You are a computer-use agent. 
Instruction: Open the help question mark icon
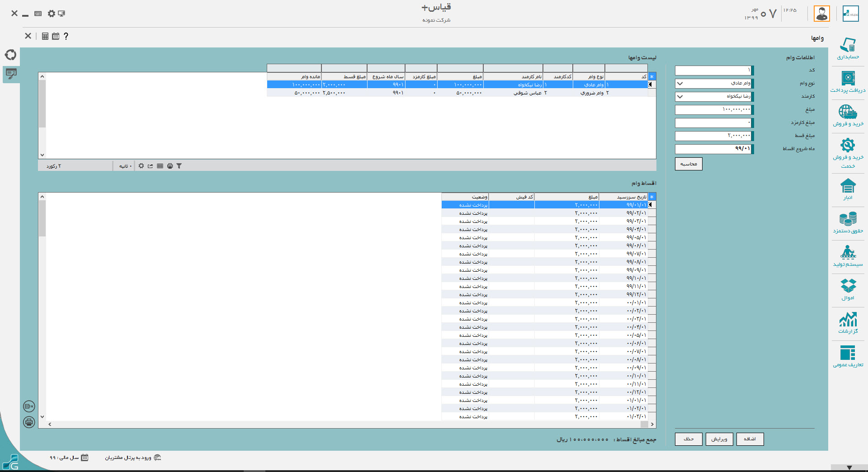pyautogui.click(x=66, y=36)
